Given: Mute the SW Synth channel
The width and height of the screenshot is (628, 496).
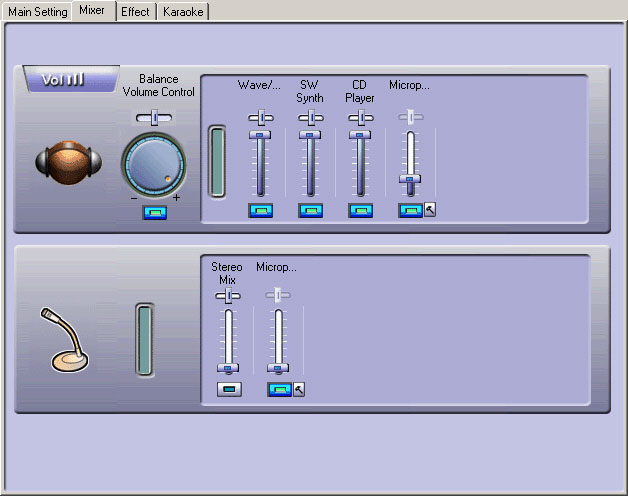Looking at the screenshot, I should coord(310,210).
